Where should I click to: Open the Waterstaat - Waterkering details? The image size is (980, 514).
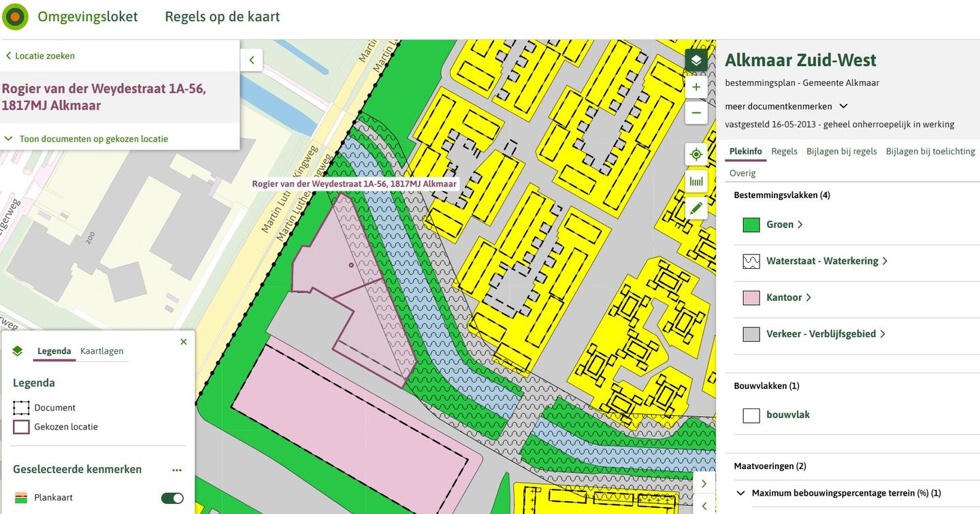pos(826,261)
